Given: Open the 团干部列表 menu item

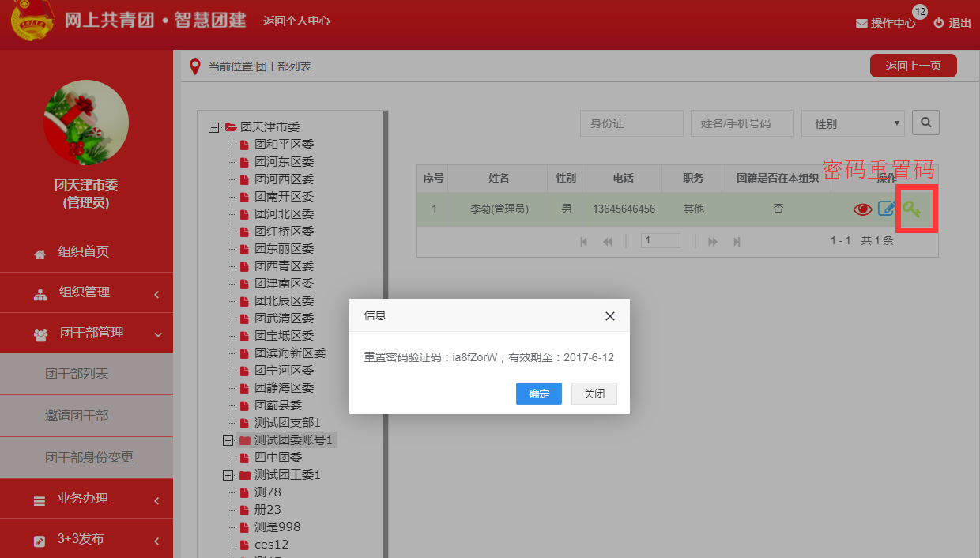Looking at the screenshot, I should pos(86,374).
